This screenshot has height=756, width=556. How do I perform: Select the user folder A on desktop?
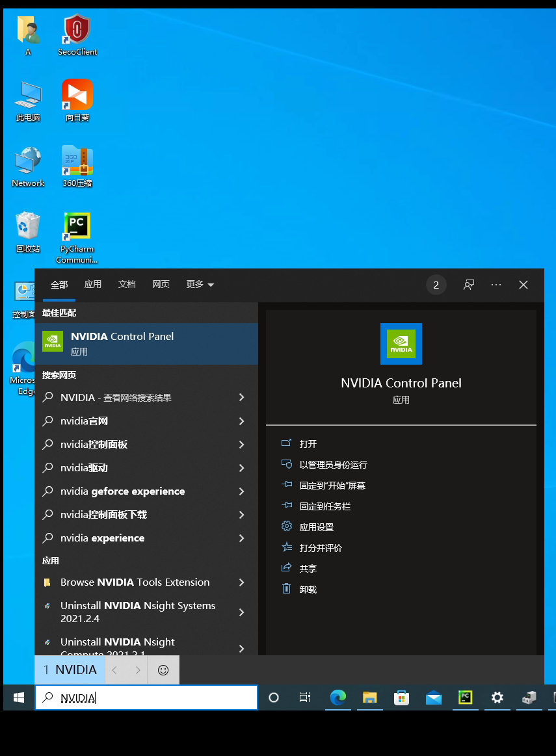(28, 34)
